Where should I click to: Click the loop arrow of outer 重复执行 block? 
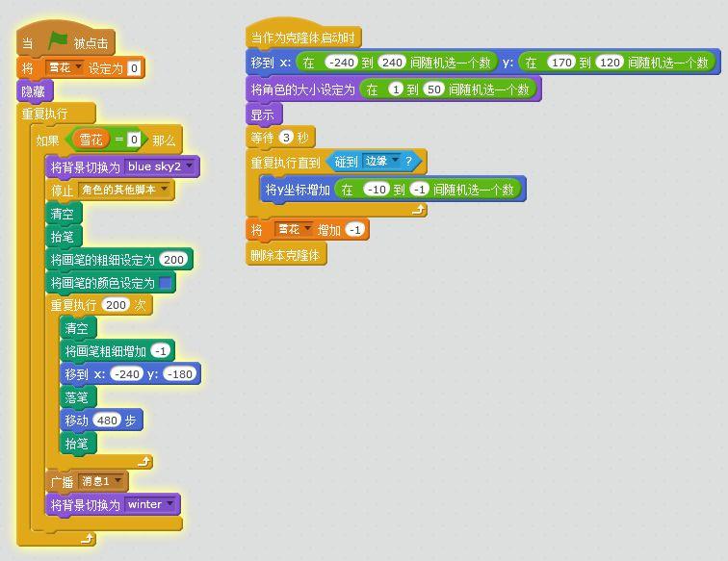pos(88,539)
